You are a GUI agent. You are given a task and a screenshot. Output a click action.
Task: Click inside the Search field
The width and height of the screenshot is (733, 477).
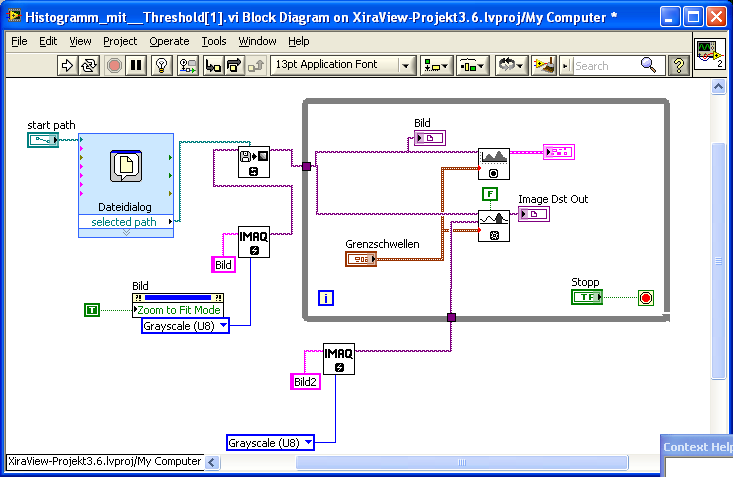[x=605, y=66]
